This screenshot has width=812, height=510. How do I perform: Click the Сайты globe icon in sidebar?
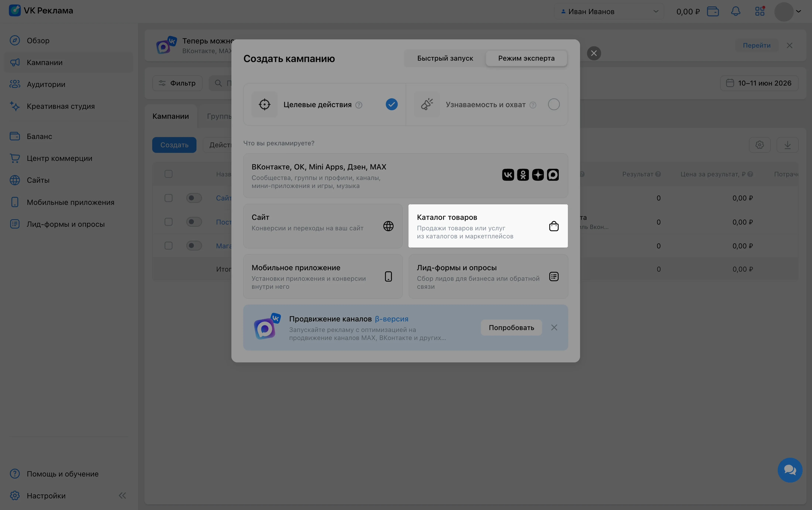[x=15, y=180]
